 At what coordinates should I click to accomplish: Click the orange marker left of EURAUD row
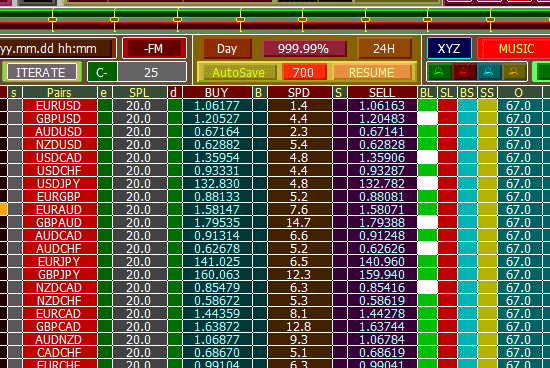(3, 209)
